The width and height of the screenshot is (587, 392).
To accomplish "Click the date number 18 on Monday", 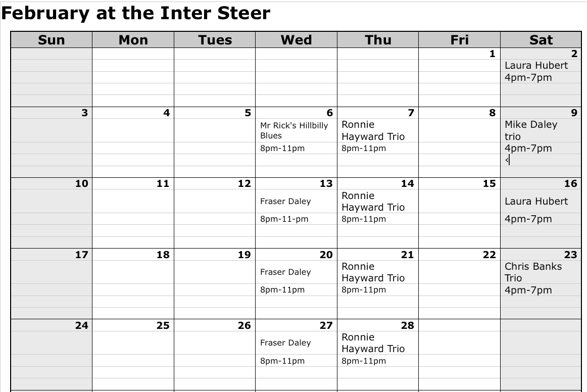I will tap(163, 255).
